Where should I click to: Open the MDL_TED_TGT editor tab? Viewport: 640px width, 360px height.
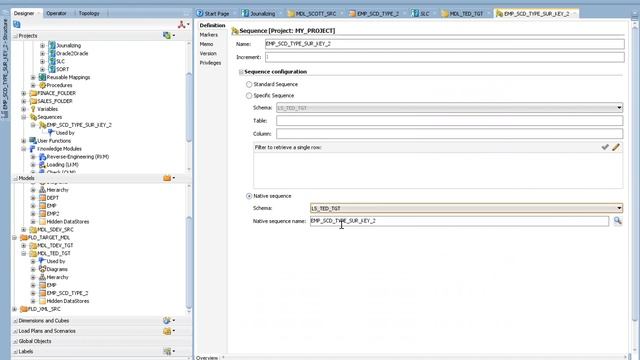[463, 13]
